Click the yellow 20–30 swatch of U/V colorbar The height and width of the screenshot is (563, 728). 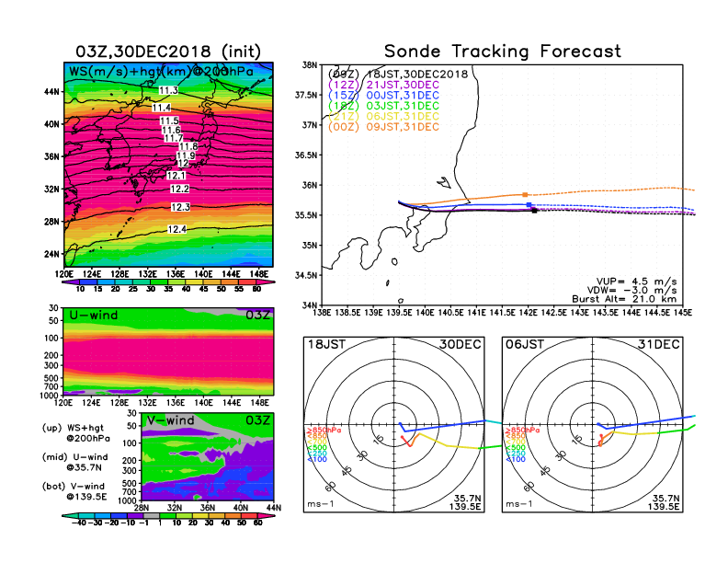(199, 516)
